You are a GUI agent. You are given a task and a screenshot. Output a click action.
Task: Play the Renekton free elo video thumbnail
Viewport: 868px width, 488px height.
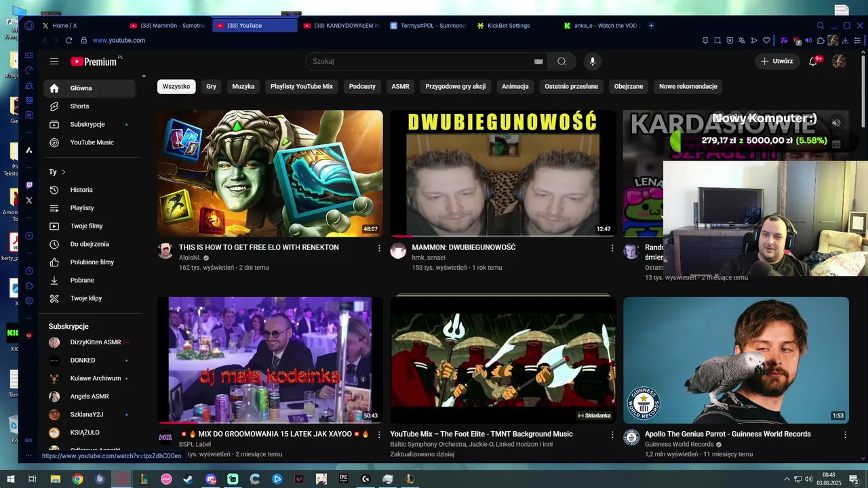point(270,174)
